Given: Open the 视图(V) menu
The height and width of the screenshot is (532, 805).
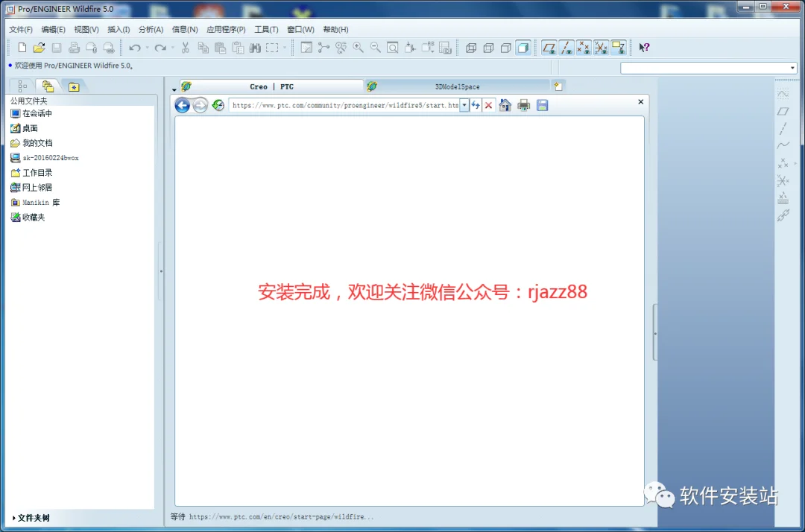Looking at the screenshot, I should pos(86,29).
